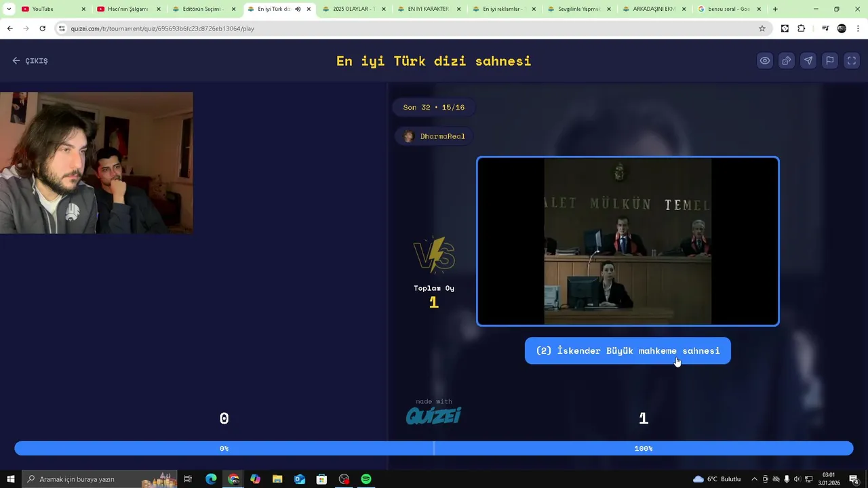Open Chrome from taskbar
The width and height of the screenshot is (868, 488).
[x=233, y=479]
